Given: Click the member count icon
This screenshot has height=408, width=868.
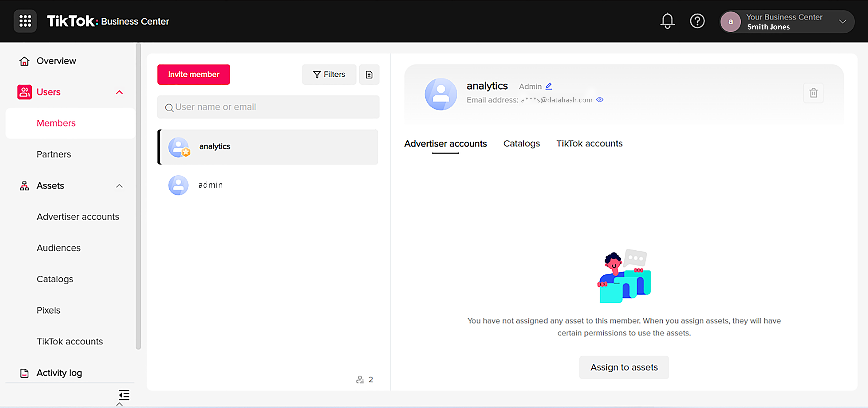Looking at the screenshot, I should 360,380.
